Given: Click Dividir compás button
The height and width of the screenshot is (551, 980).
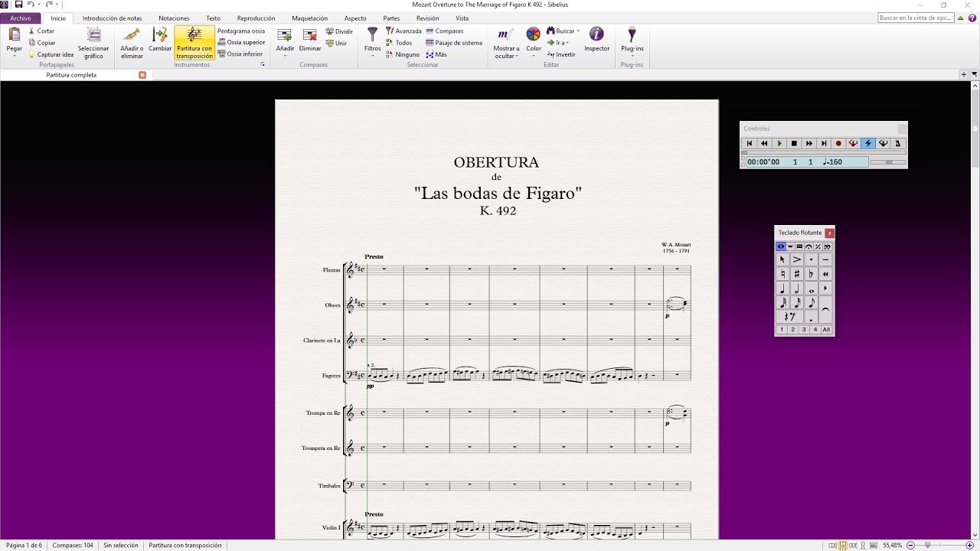Looking at the screenshot, I should coord(339,31).
